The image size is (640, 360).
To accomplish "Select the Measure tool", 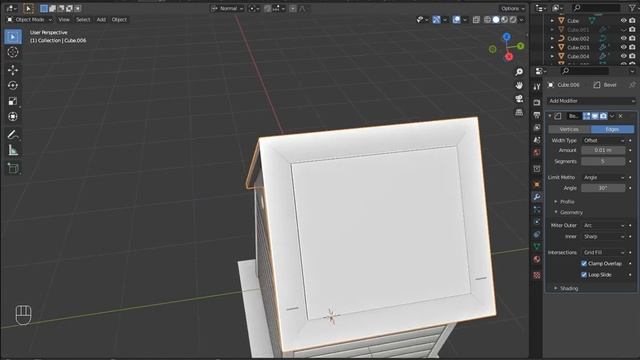I will tap(13, 151).
